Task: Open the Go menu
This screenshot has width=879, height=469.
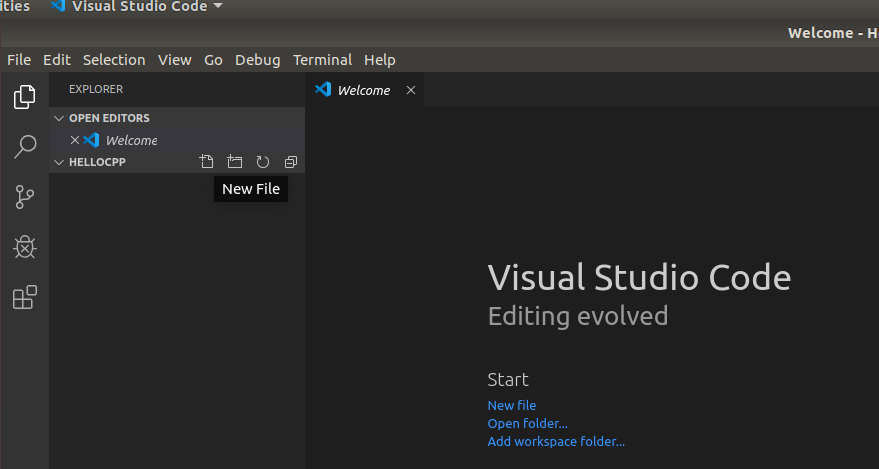Action: (213, 60)
